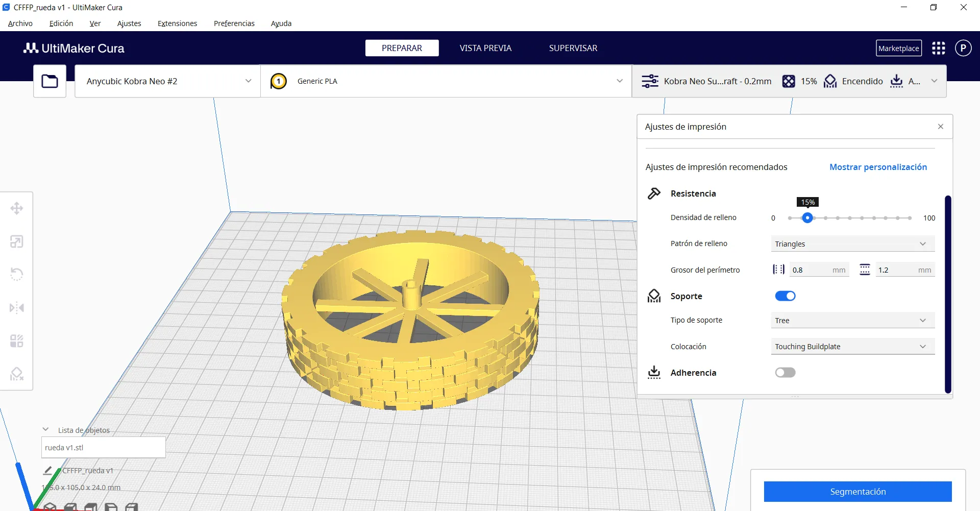Open the Tipo de soporte Tree dropdown

(852, 321)
